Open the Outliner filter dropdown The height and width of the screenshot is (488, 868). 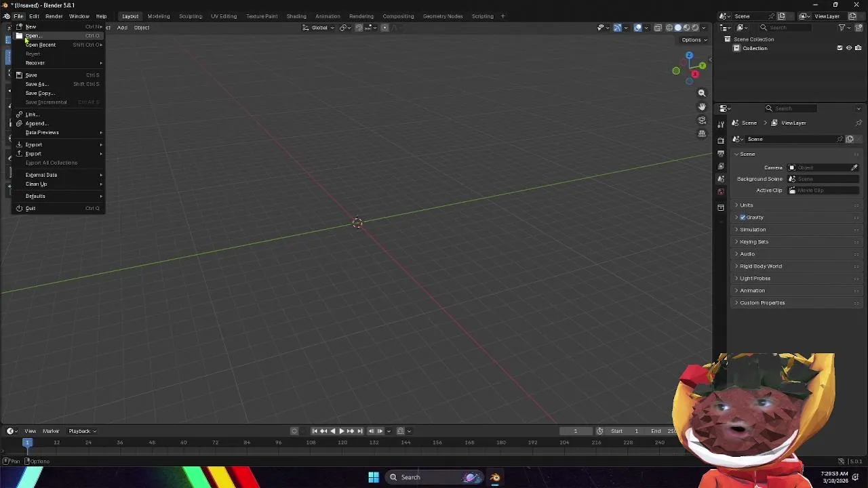[844, 28]
